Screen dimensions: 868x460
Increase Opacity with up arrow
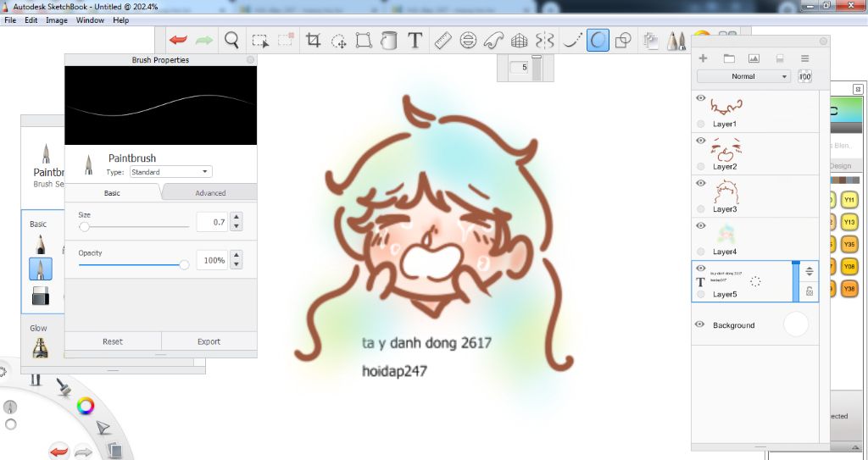[236, 256]
